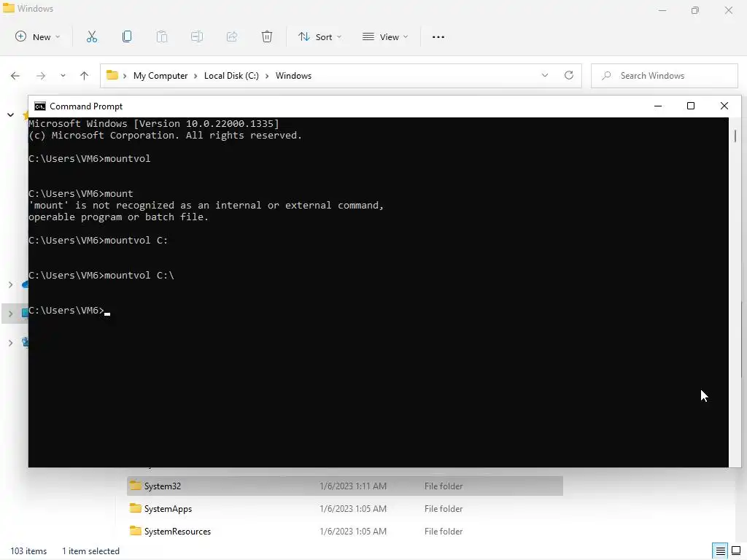Click the Delete trash can icon

(x=267, y=37)
